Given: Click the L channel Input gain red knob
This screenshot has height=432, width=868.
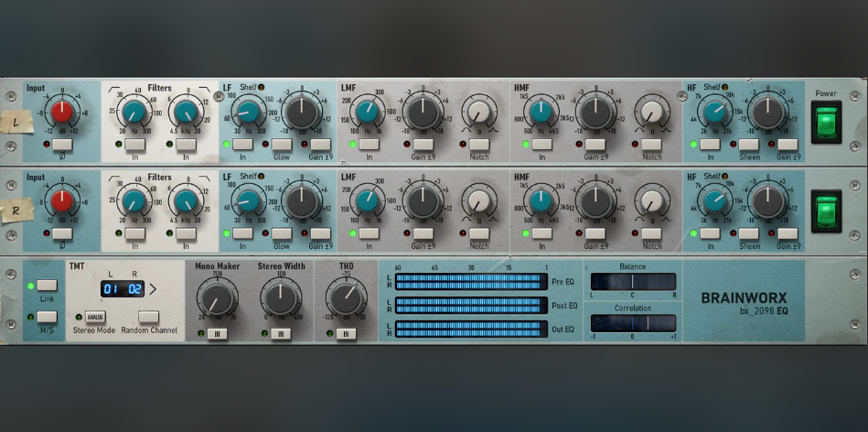Looking at the screenshot, I should tap(62, 112).
